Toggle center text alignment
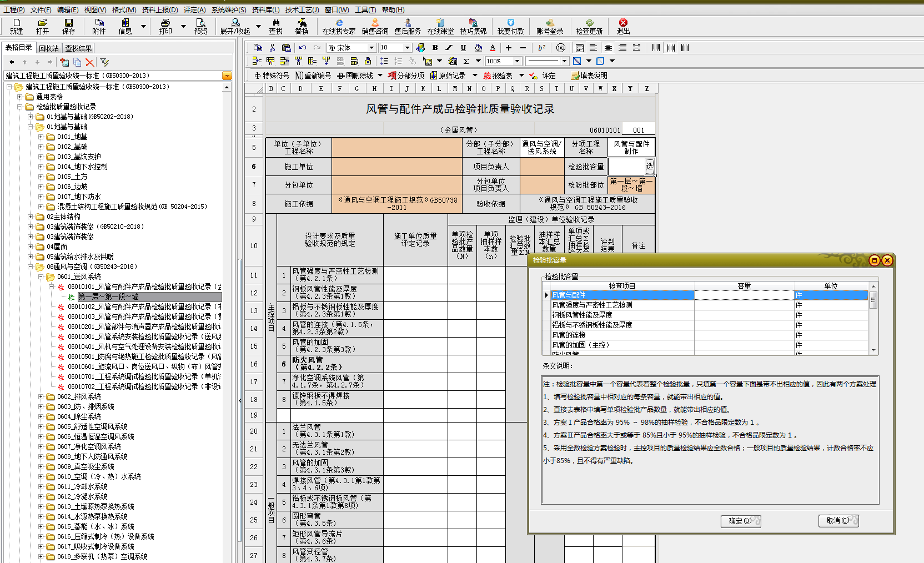924x563 pixels. [x=608, y=48]
